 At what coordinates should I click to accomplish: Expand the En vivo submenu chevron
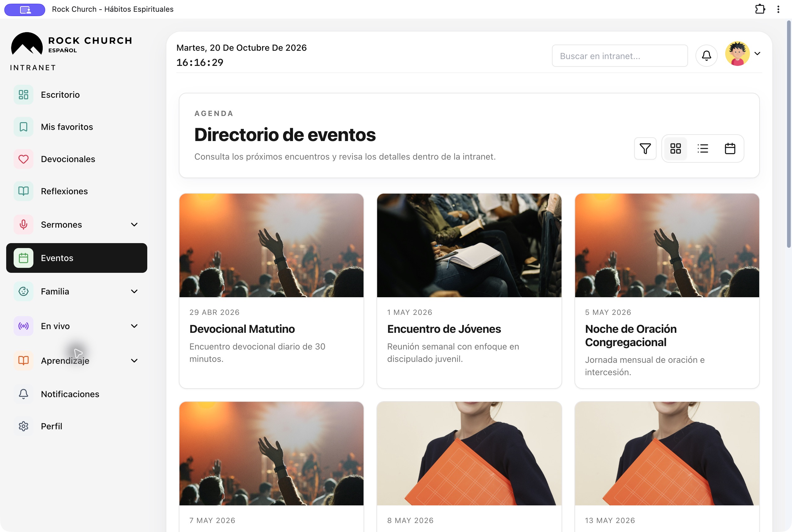(134, 326)
